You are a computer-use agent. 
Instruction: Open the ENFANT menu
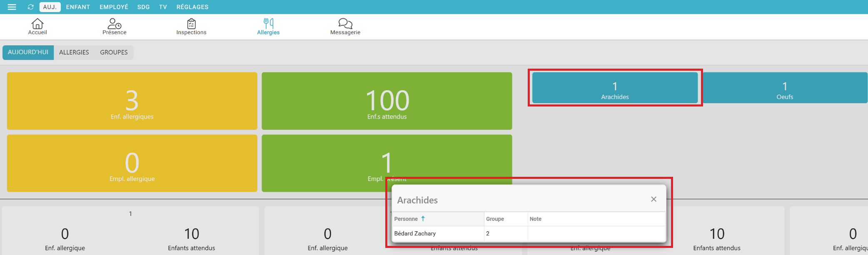tap(78, 7)
